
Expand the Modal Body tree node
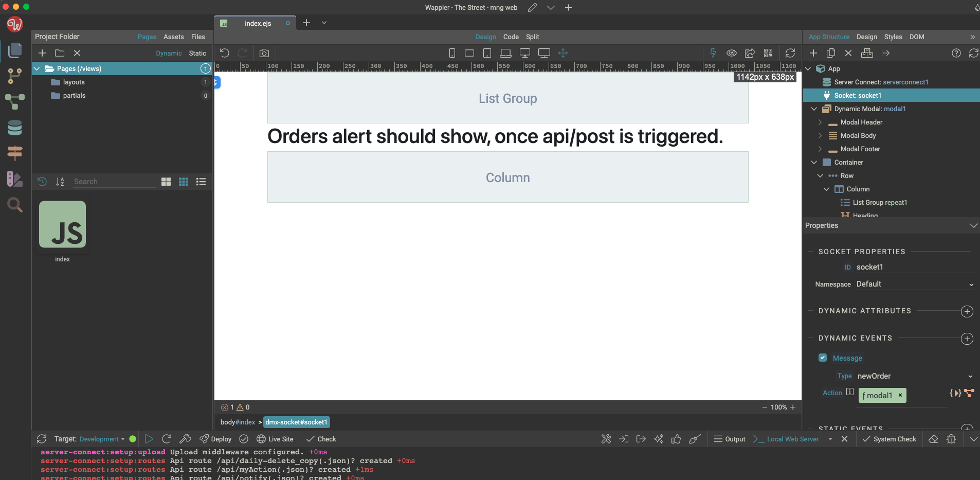click(x=820, y=136)
